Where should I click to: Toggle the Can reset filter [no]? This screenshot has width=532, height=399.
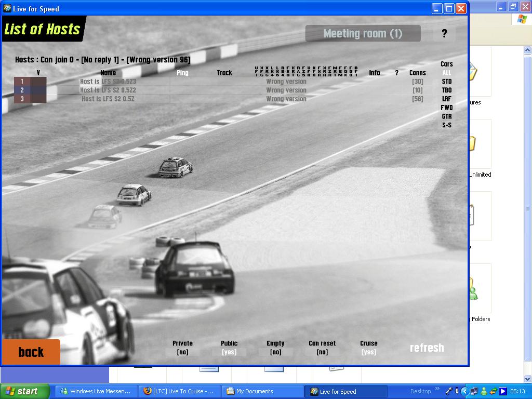322,352
